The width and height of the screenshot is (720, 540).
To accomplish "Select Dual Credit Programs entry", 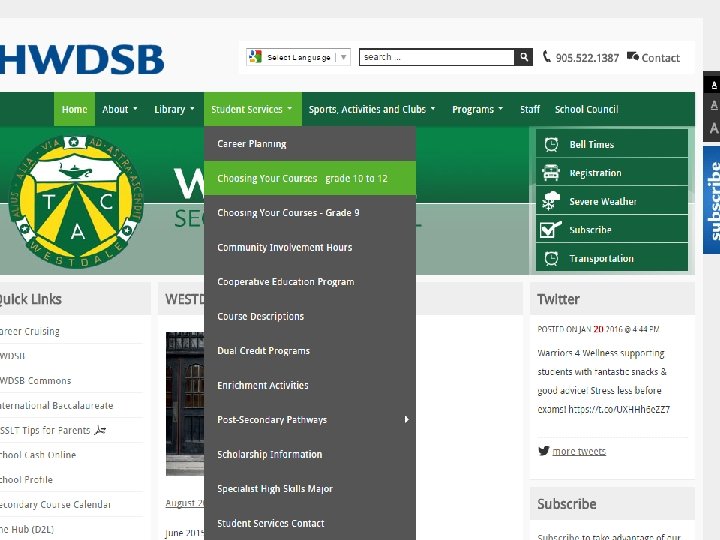I will 310,351.
